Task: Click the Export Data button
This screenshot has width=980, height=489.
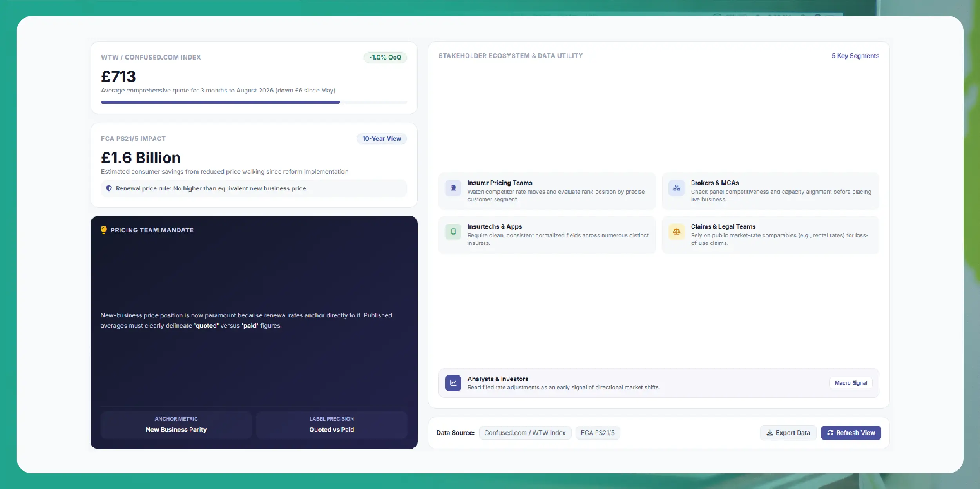Action: pos(788,433)
